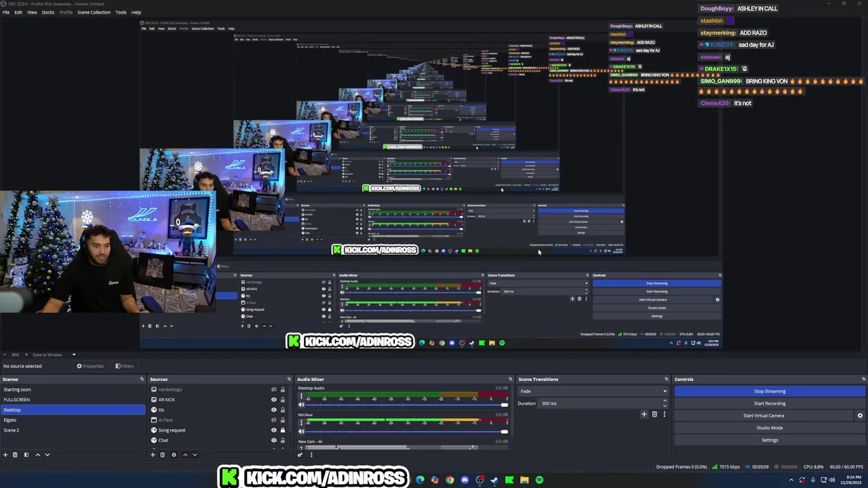Show the Ai Face source
Image resolution: width=868 pixels, height=488 pixels.
tap(274, 420)
